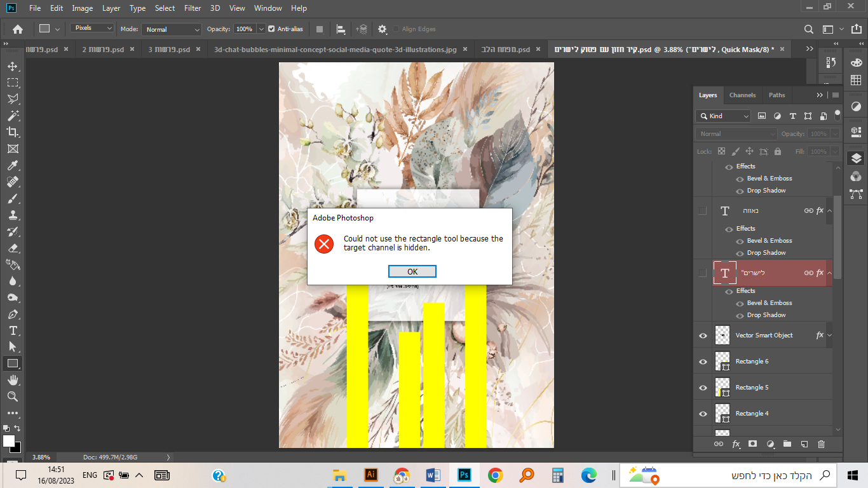
Task: Select the Pen tool
Action: (12, 314)
